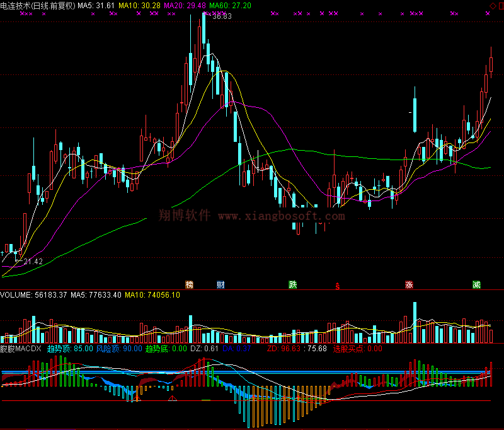504x430 pixels.
Task: Click the 21.42 low price label
Action: (33, 261)
